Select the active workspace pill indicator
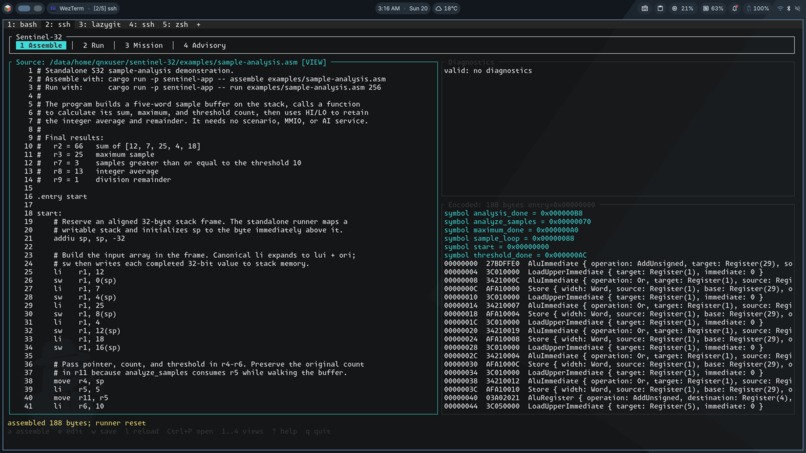The height and width of the screenshot is (453, 806). coord(24,8)
